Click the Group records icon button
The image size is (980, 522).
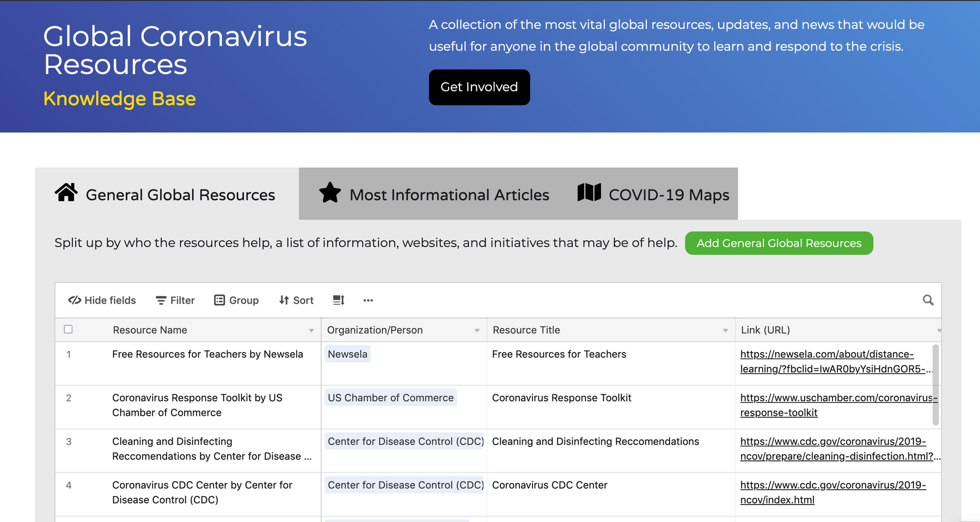pos(236,300)
